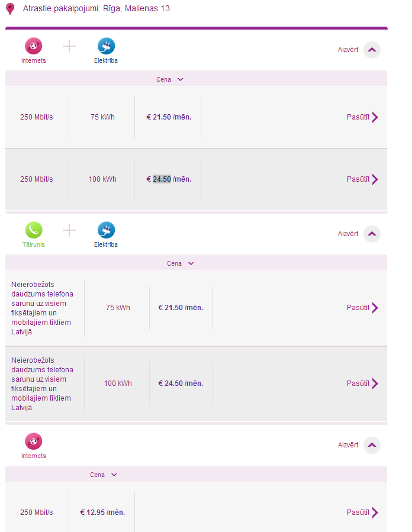The height and width of the screenshot is (532, 412).
Task: Click the green Tālrunis phone icon
Action: point(34,230)
